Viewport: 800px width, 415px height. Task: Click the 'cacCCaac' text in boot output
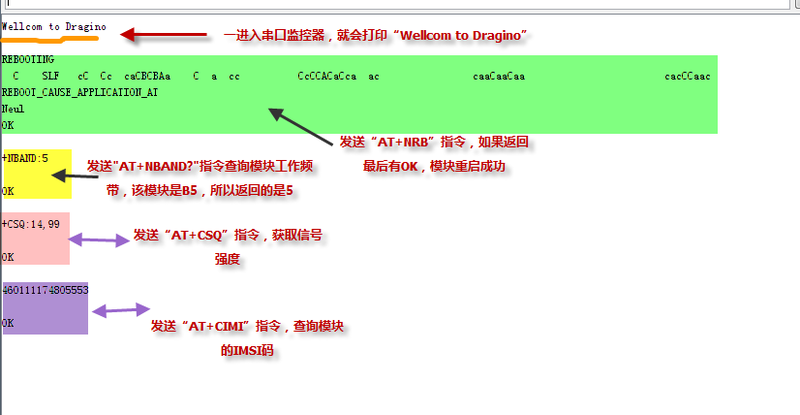pyautogui.click(x=687, y=76)
